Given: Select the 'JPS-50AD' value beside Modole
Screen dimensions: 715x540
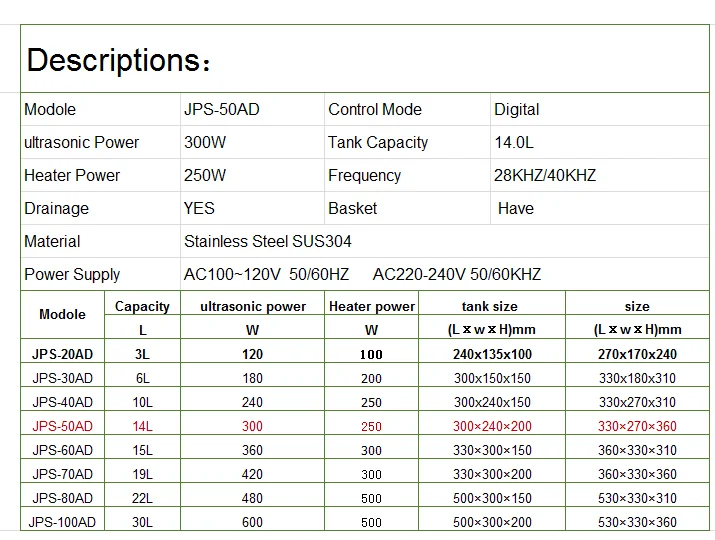Looking at the screenshot, I should [x=222, y=109].
